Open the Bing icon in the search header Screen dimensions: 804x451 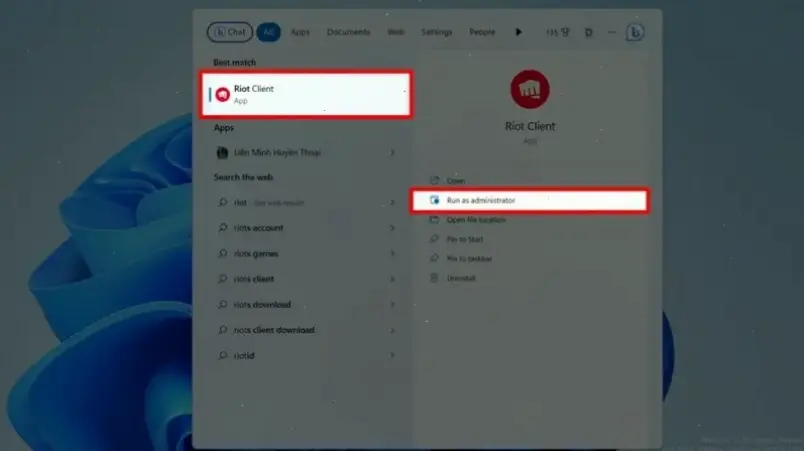click(x=634, y=32)
